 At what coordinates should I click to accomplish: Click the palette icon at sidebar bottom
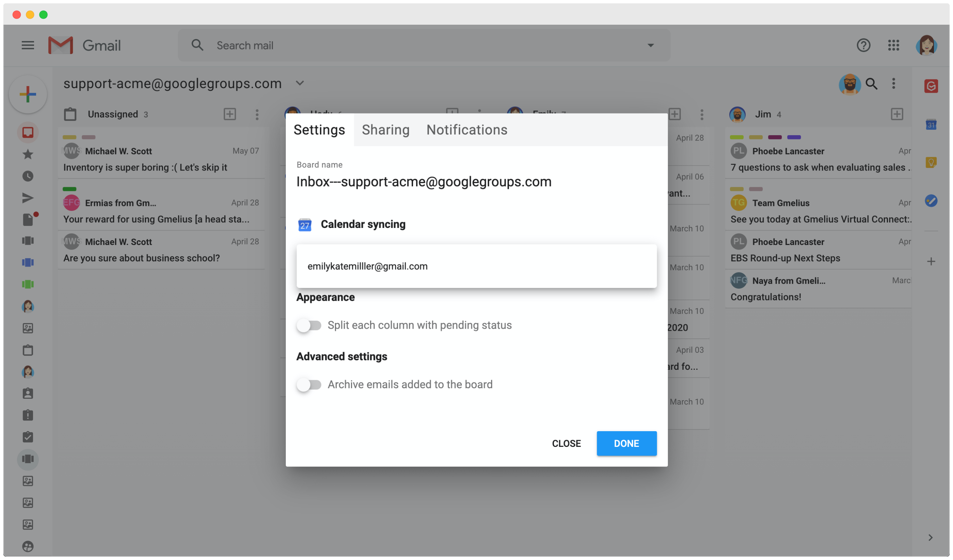coord(28,546)
